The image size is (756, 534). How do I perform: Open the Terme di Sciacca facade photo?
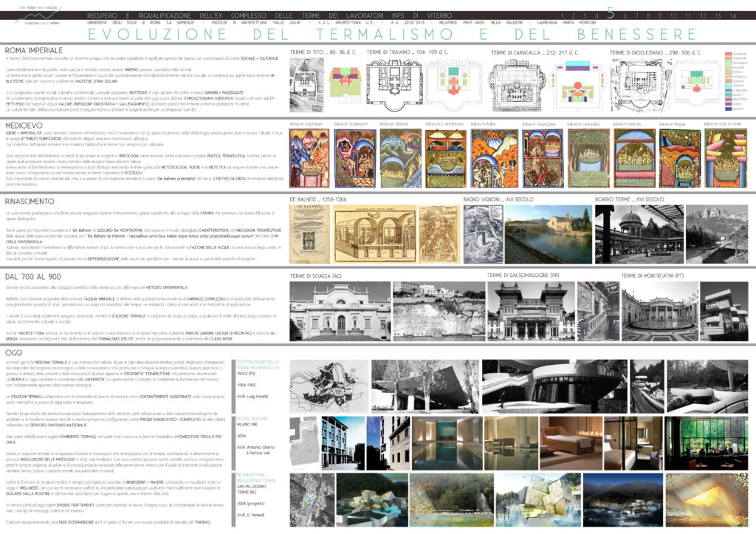[340, 311]
